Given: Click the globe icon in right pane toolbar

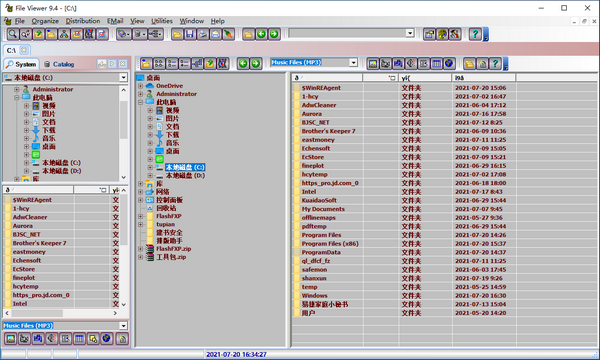Looking at the screenshot, I should (449, 63).
